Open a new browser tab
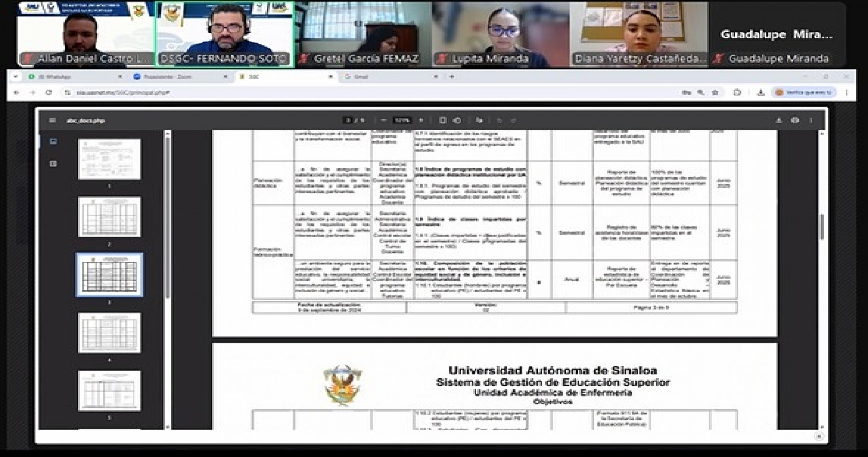The width and height of the screenshot is (868, 457). [451, 77]
